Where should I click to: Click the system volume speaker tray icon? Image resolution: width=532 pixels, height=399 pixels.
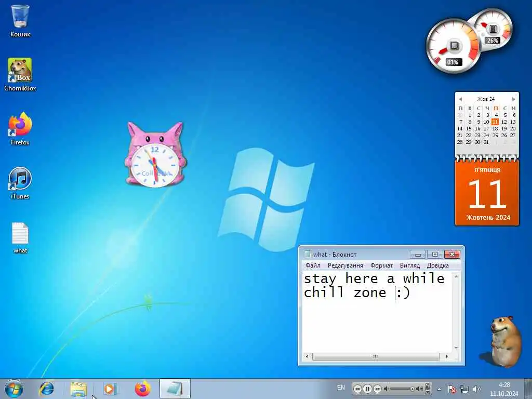[x=477, y=389]
